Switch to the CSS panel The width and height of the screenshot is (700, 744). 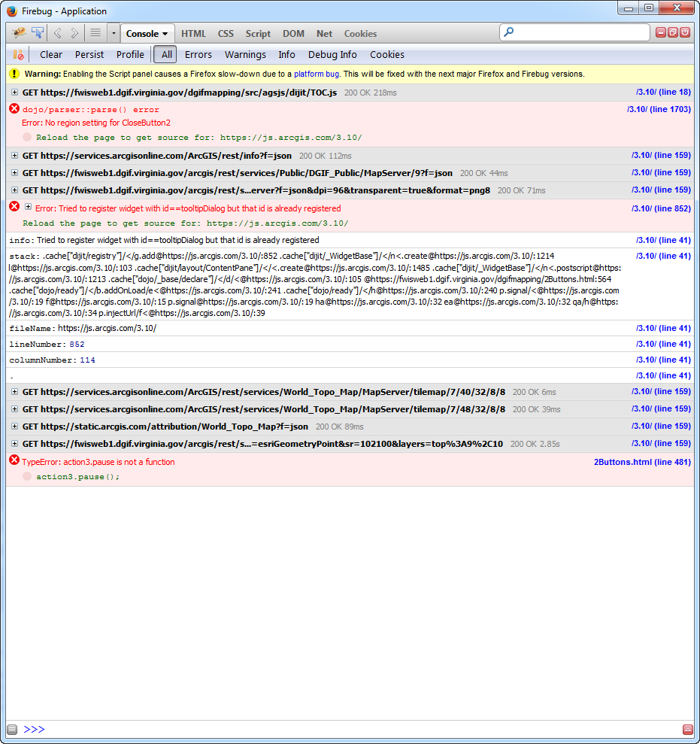tap(226, 34)
